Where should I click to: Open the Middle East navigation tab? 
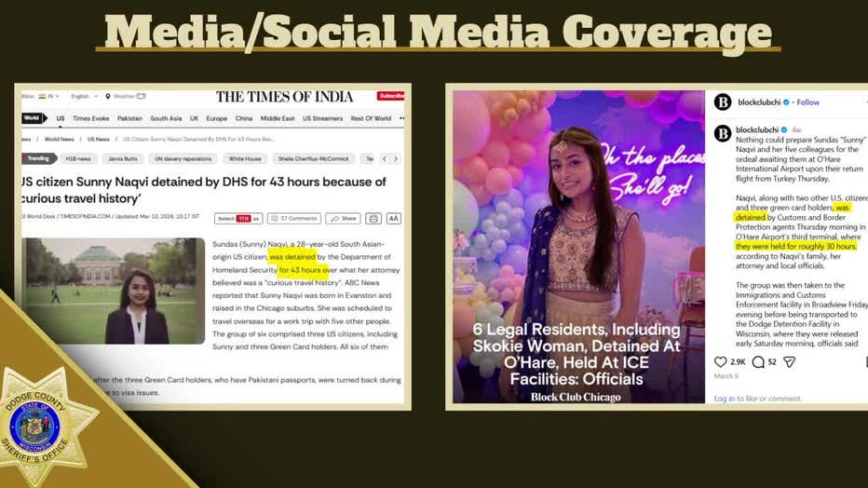[x=279, y=118]
